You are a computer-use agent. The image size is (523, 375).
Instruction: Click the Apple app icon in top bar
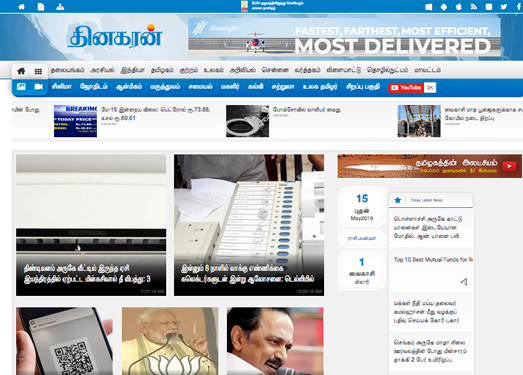[459, 7]
